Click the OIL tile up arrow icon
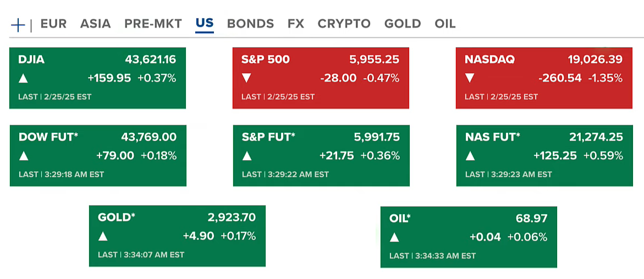This screenshot has height=279, width=644. pos(394,237)
